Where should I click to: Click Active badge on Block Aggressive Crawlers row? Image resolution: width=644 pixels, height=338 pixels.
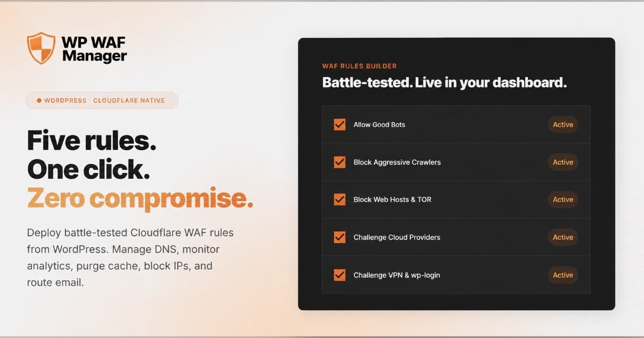[x=563, y=162]
